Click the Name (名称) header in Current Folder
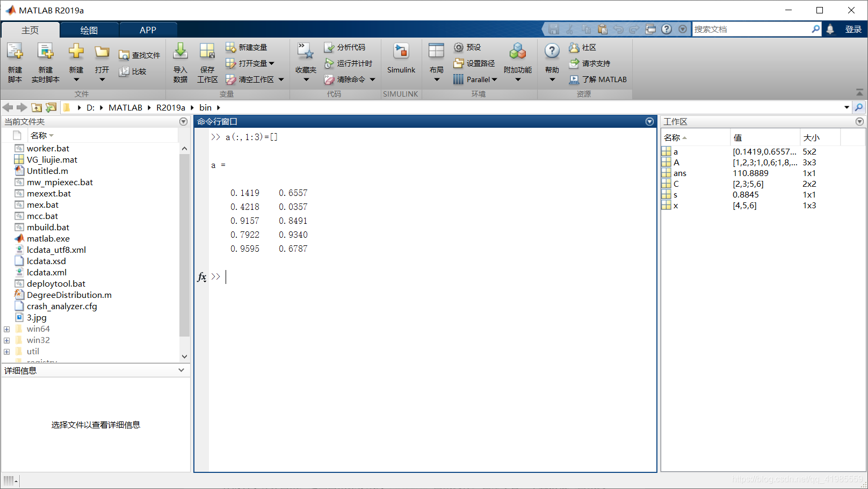868x489 pixels. (x=102, y=135)
